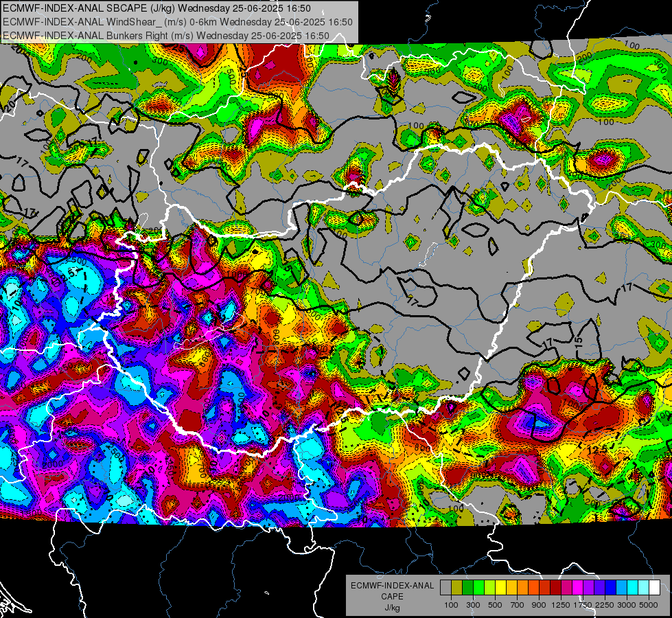Select the lime yellow-green legend swatch
The image size is (672, 618).
coord(489,588)
